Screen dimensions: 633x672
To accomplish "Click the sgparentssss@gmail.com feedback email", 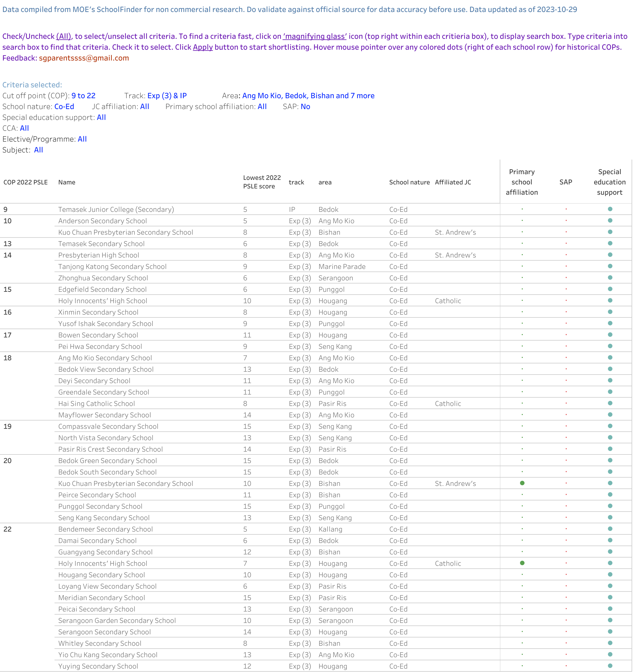I will (x=84, y=58).
